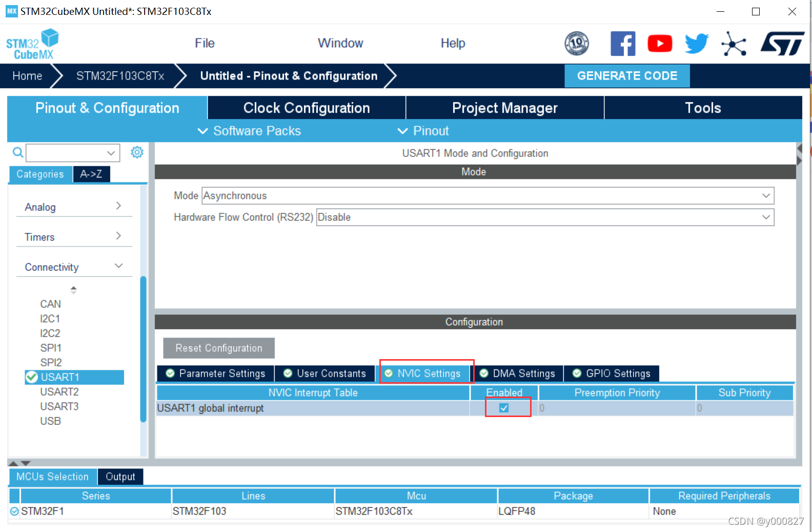Click the STM32F1 row status icon
Image resolution: width=812 pixels, height=532 pixels.
point(14,511)
